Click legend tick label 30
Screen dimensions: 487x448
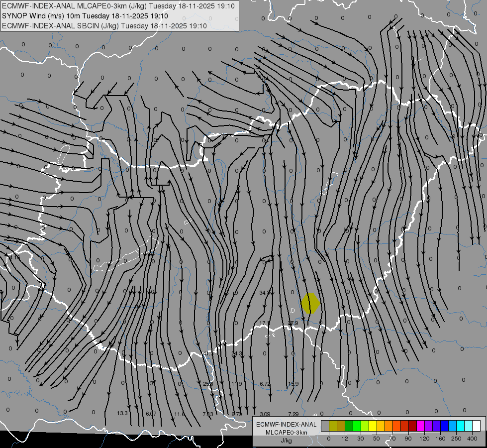pos(361,439)
